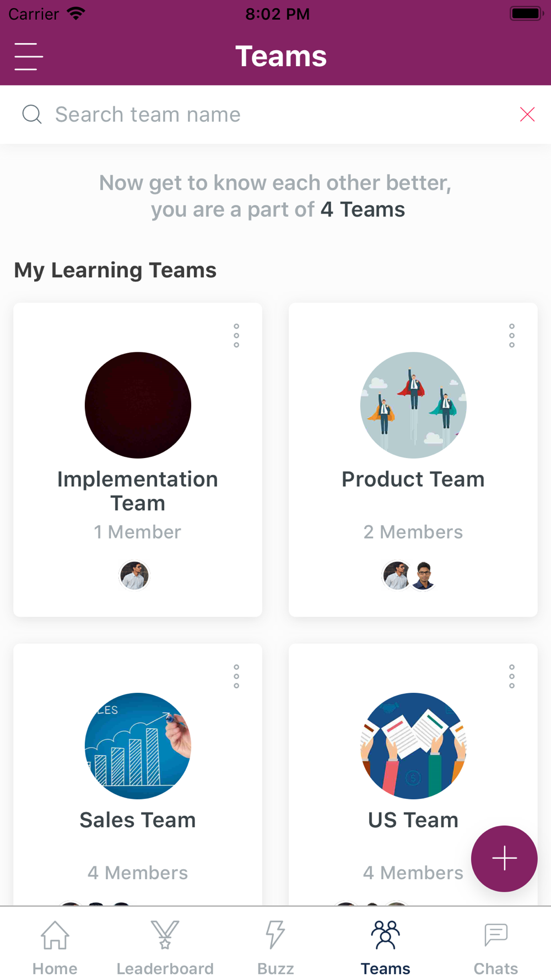Go to the Home tab
This screenshot has width=551, height=980.
(55, 947)
